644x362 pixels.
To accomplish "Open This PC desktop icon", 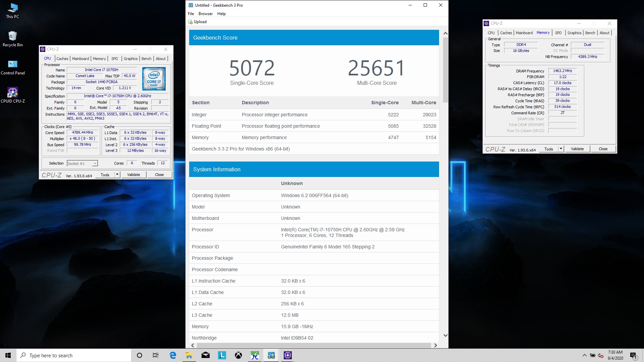I will tap(12, 11).
